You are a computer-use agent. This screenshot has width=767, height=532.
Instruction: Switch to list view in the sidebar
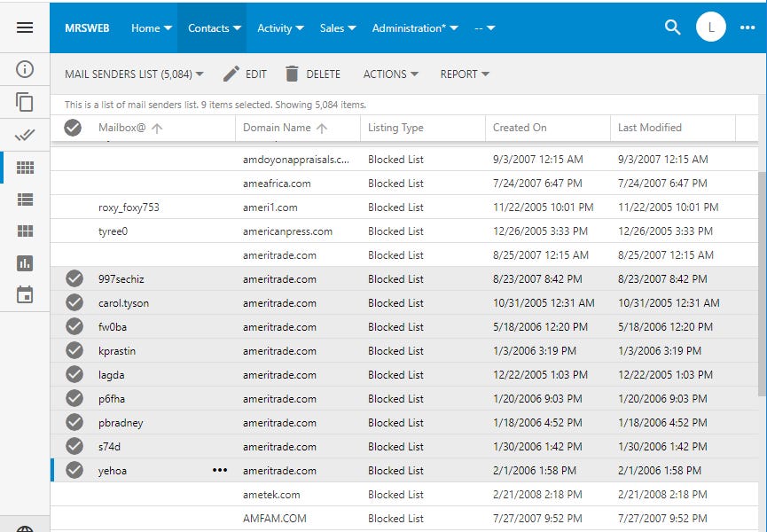click(25, 200)
